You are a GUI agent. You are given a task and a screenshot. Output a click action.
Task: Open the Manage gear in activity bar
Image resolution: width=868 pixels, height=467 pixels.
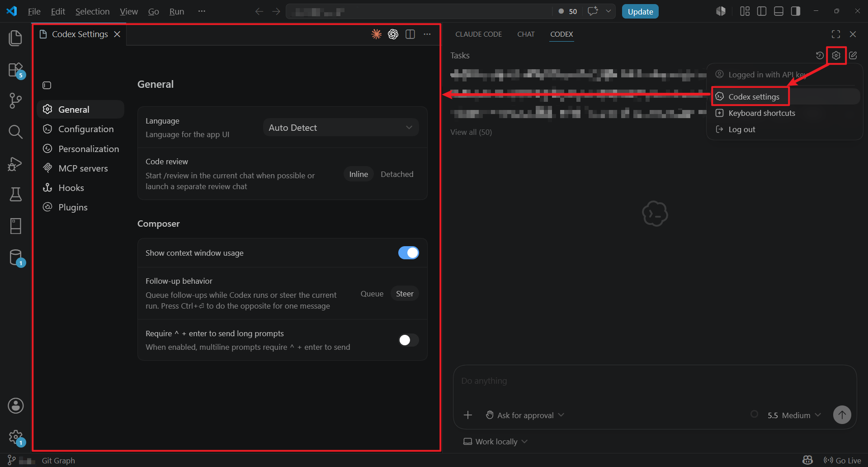coord(15,437)
